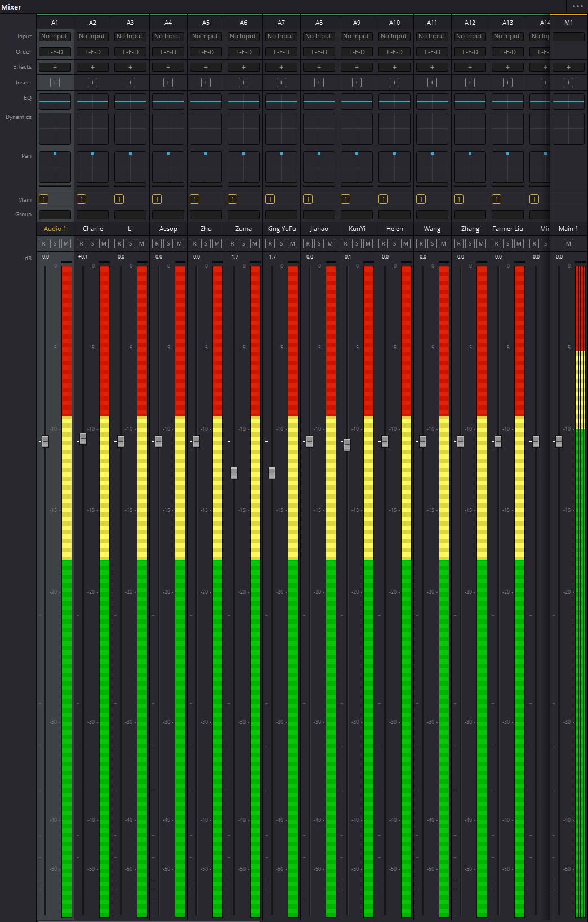Image resolution: width=588 pixels, height=922 pixels.
Task: Open Pan control for track A6
Action: (x=243, y=167)
